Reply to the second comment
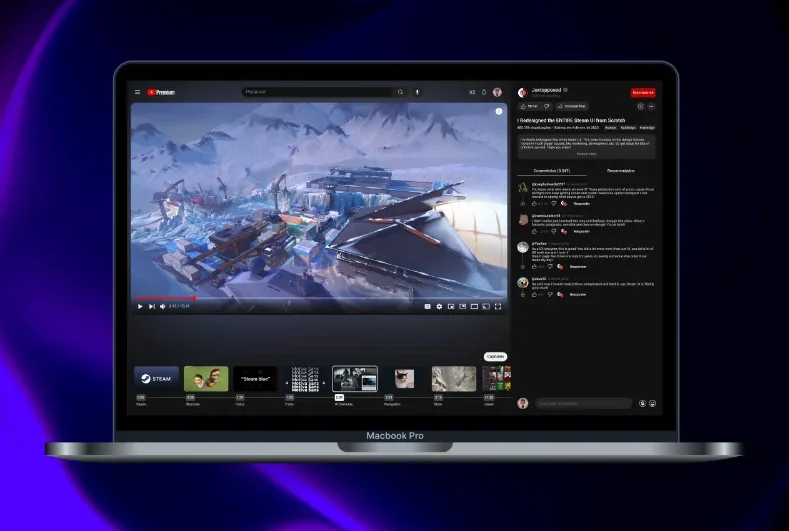This screenshot has width=789, height=531. tap(582, 232)
